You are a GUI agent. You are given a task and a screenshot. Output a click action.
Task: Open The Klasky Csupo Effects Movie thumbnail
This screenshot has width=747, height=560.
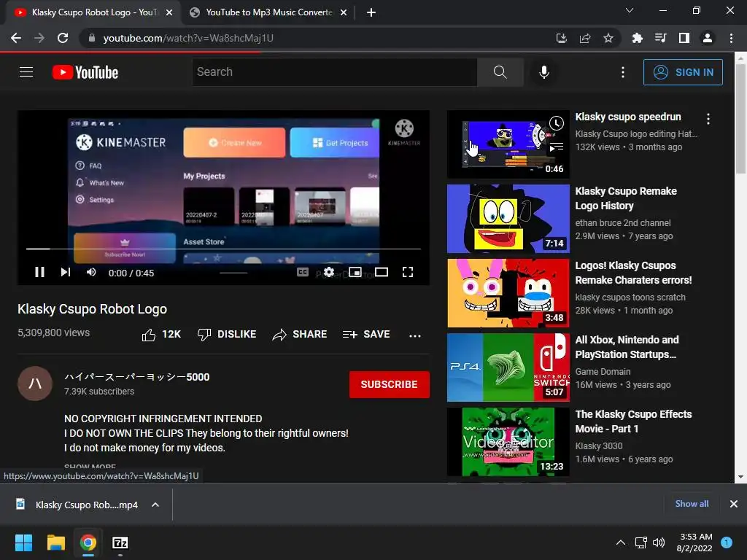coord(508,441)
